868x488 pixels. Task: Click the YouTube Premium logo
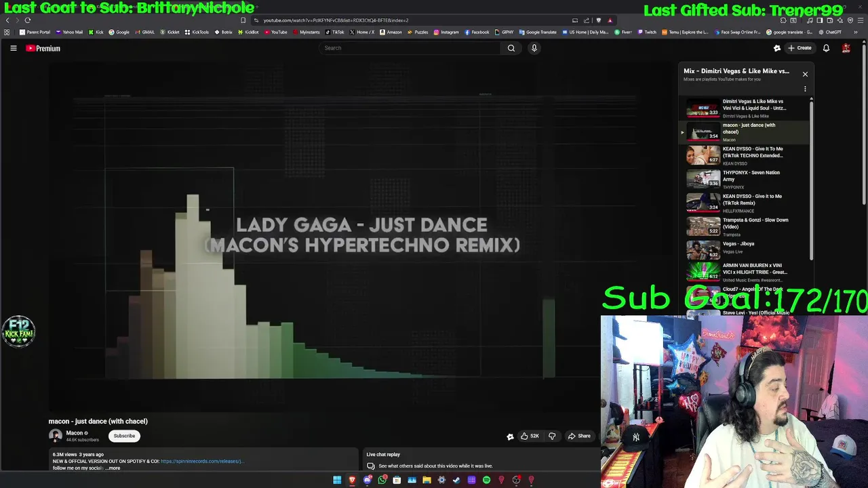tap(43, 48)
